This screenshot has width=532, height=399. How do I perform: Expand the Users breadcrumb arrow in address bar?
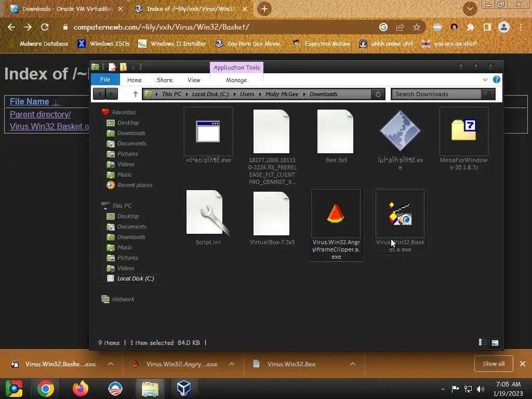click(260, 95)
